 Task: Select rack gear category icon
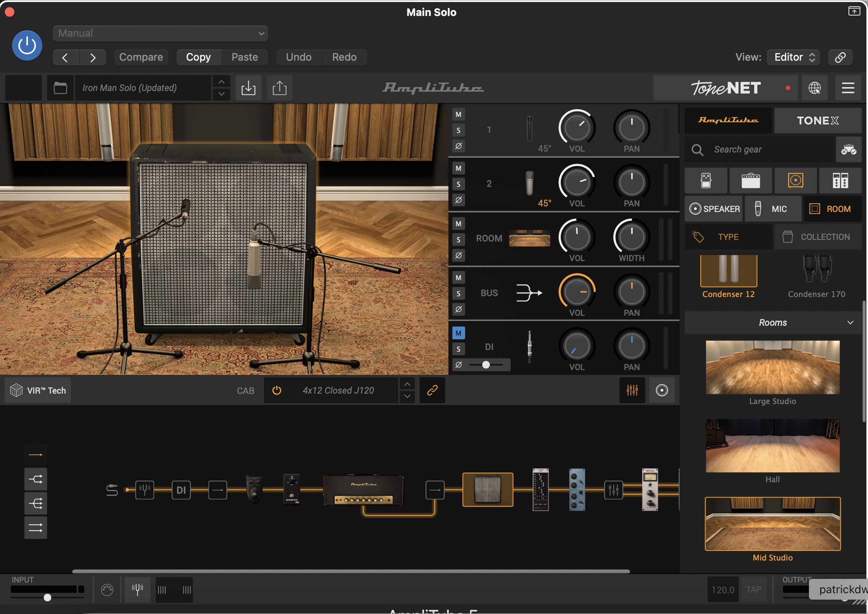840,180
